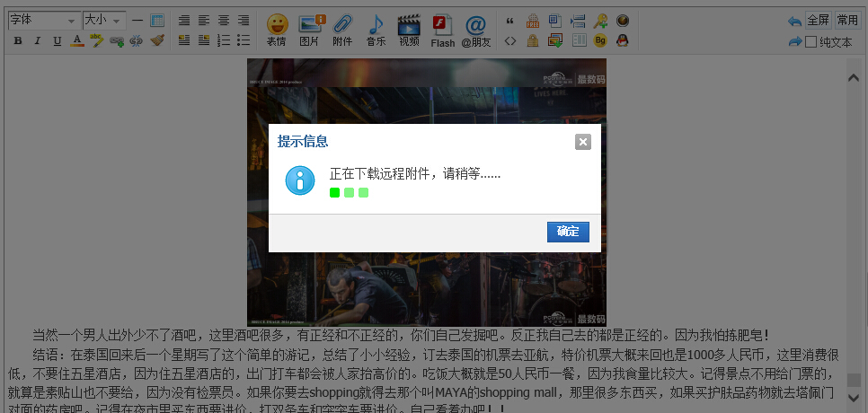Open the 大小 size dropdown

point(103,21)
